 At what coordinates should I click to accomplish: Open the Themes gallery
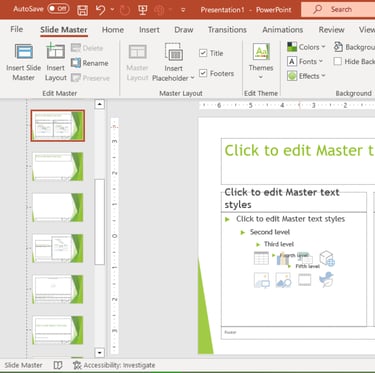(261, 62)
